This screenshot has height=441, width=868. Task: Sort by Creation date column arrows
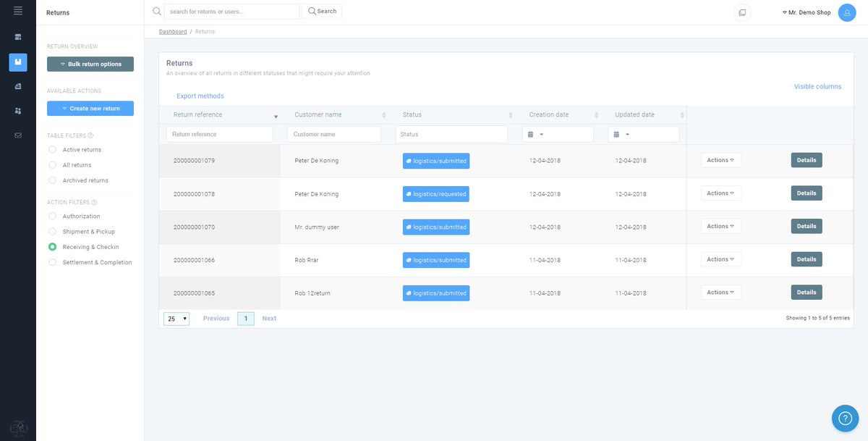(596, 115)
